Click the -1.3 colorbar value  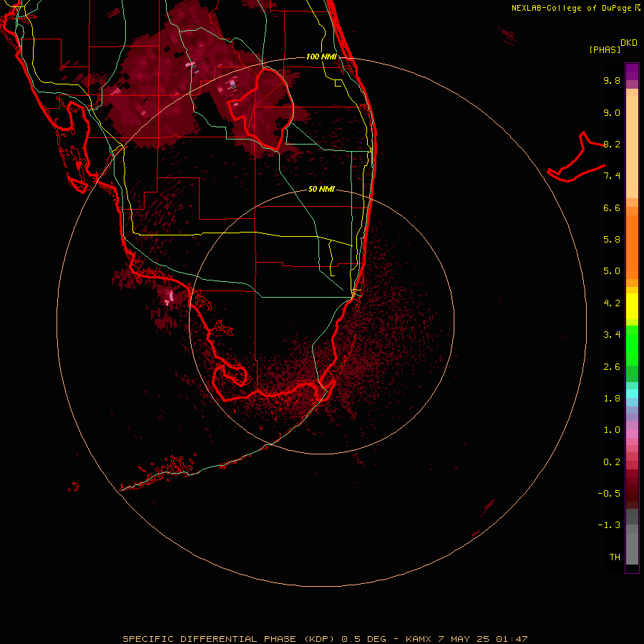609,525
